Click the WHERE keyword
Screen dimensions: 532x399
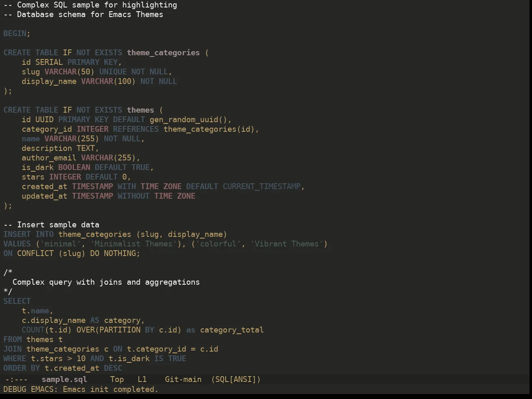[15, 358]
